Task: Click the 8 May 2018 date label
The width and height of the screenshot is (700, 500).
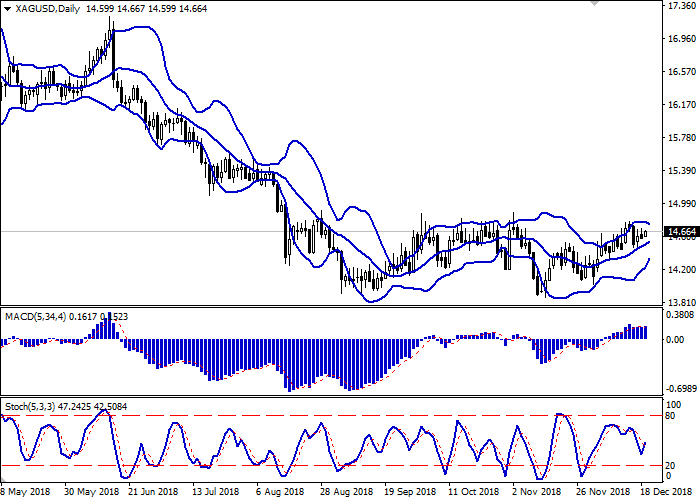Action: click(22, 493)
